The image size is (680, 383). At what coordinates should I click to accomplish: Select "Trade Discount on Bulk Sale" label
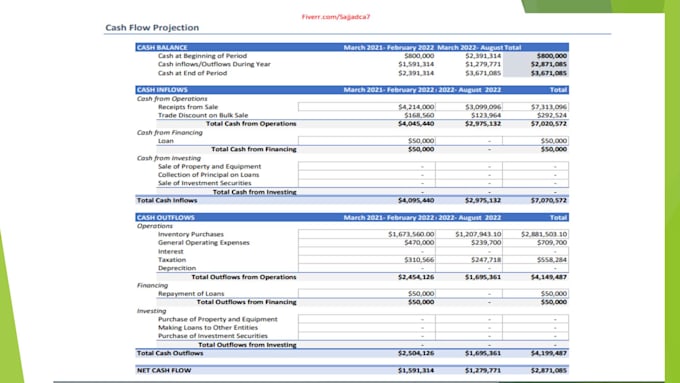tap(203, 115)
